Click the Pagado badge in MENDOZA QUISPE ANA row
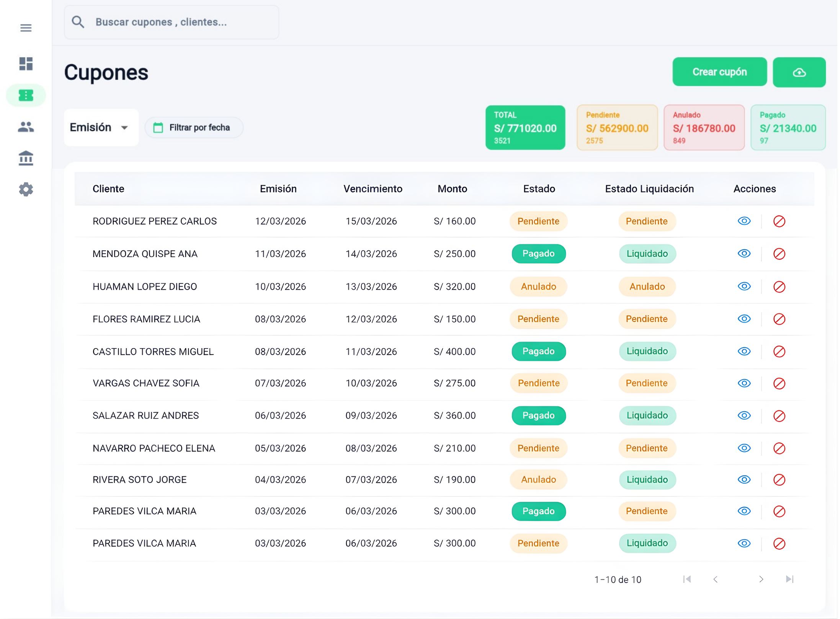The height and width of the screenshot is (619, 840). [539, 254]
